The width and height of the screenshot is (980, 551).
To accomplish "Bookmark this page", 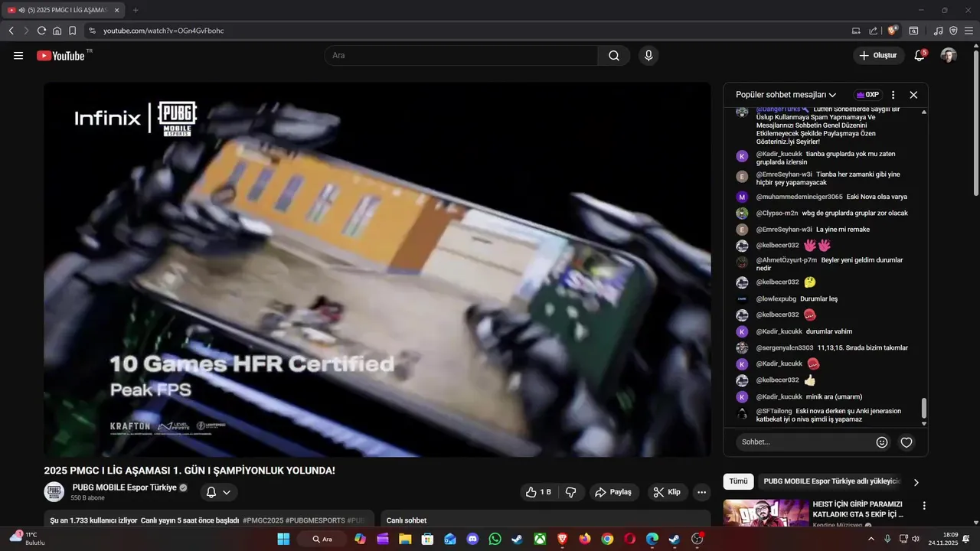I will (72, 31).
